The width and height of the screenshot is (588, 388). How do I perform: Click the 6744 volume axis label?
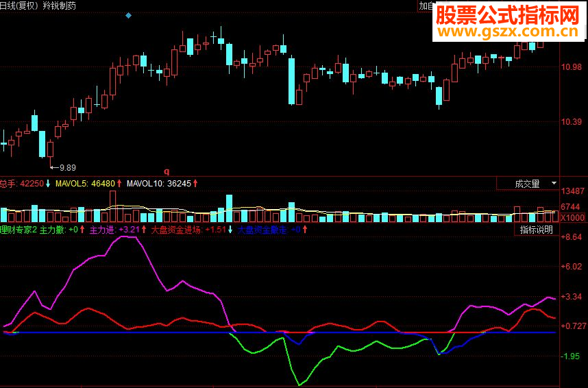(570, 207)
